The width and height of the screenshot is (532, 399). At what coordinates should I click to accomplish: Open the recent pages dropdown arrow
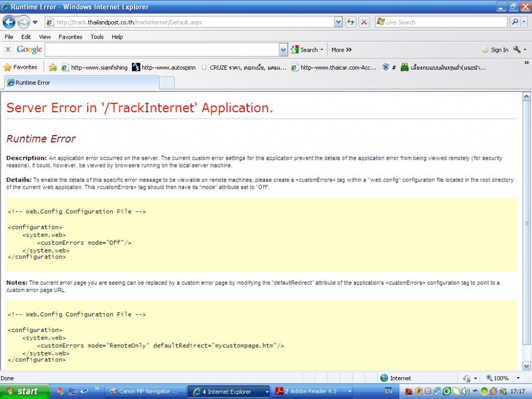[35, 22]
